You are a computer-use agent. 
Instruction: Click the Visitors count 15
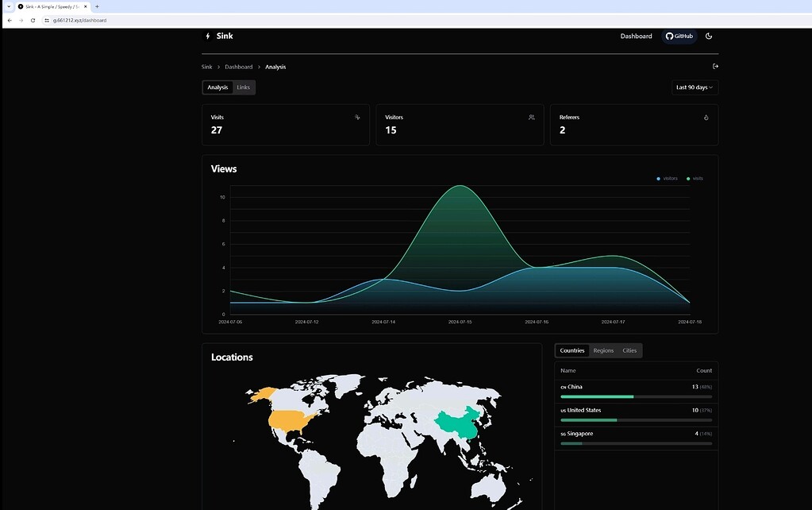(x=391, y=130)
